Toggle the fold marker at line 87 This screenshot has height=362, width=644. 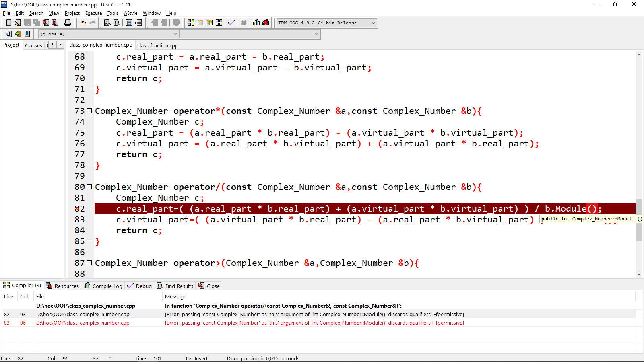pyautogui.click(x=89, y=263)
